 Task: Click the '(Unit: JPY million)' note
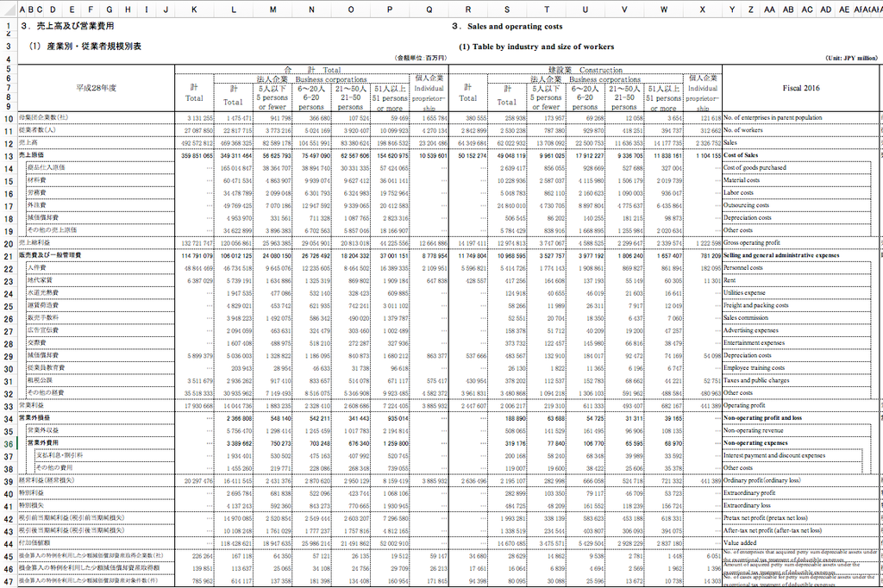pyautogui.click(x=851, y=58)
